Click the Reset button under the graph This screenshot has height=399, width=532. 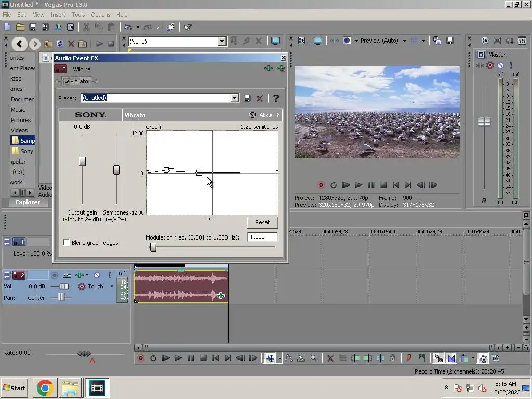click(x=262, y=222)
